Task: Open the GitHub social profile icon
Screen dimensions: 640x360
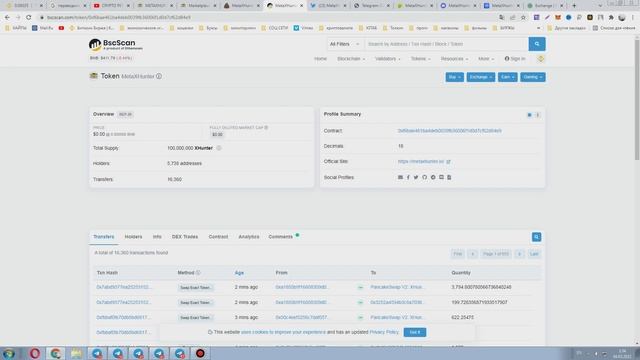Action: (424, 178)
